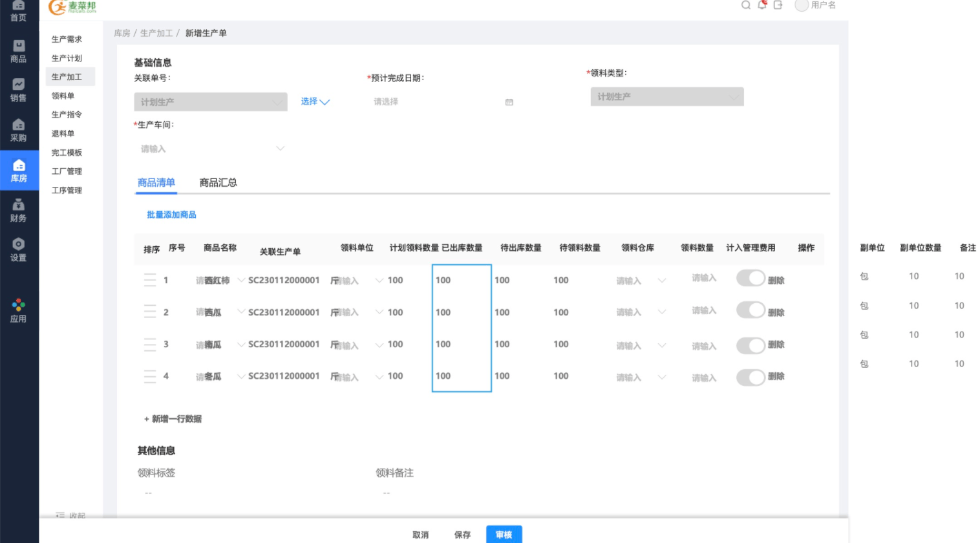Image resolution: width=980 pixels, height=543 pixels.
Task: Delete the 冬瓜 row with 删除
Action: [776, 376]
